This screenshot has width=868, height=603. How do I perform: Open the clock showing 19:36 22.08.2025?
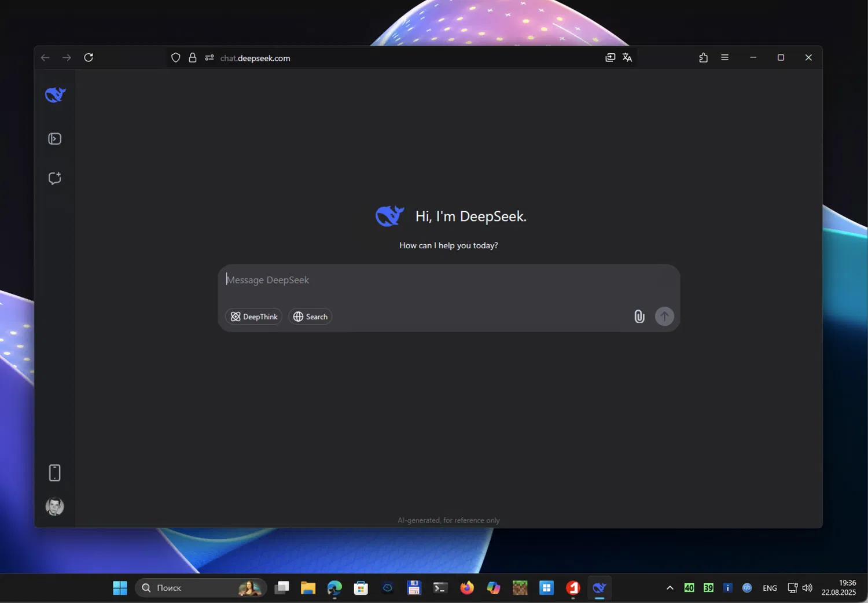tap(838, 587)
